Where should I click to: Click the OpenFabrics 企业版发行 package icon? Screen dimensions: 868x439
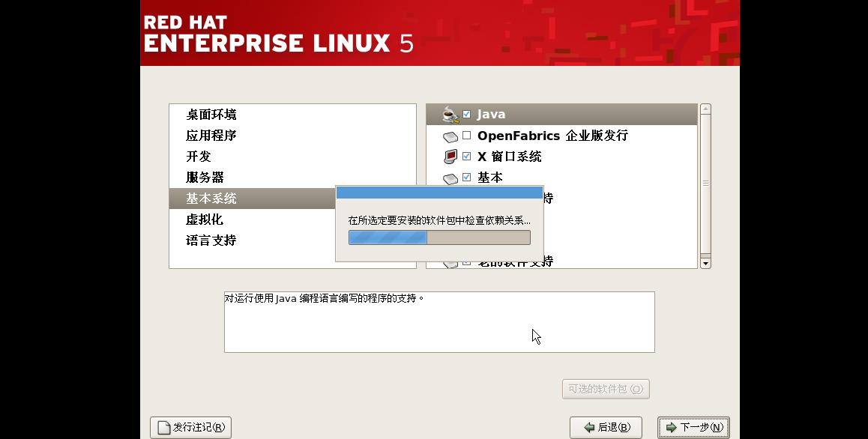450,136
